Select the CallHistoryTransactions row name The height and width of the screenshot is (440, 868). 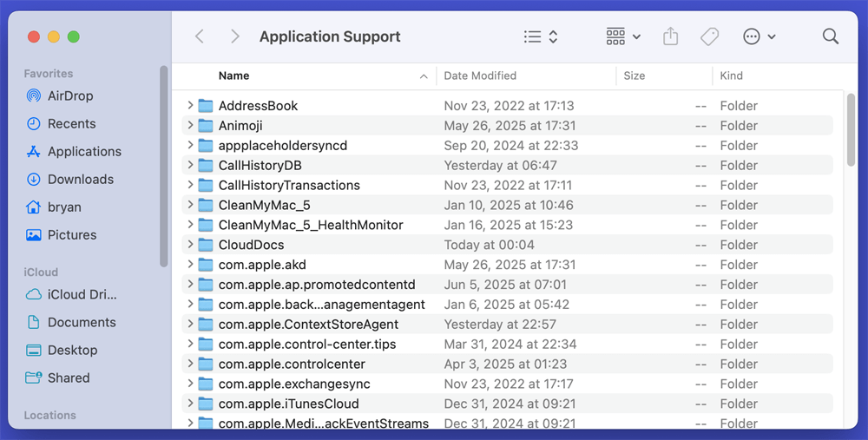pos(289,186)
